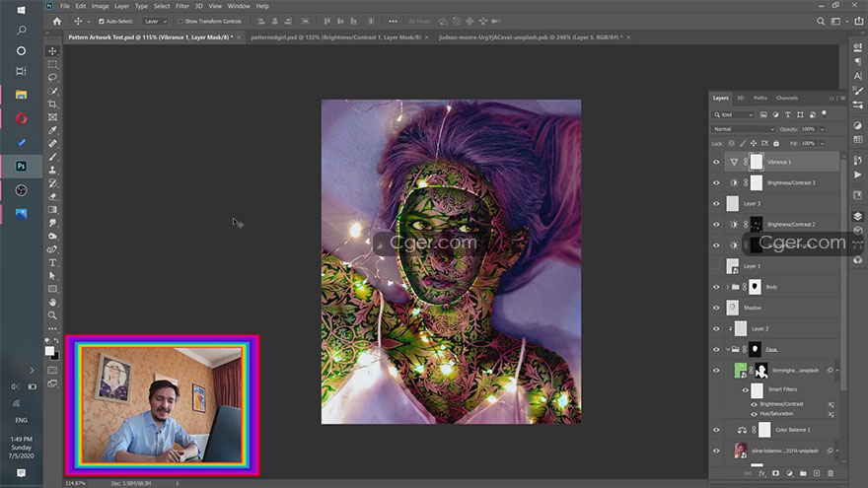
Task: Open the layer style fx button
Action: click(762, 473)
